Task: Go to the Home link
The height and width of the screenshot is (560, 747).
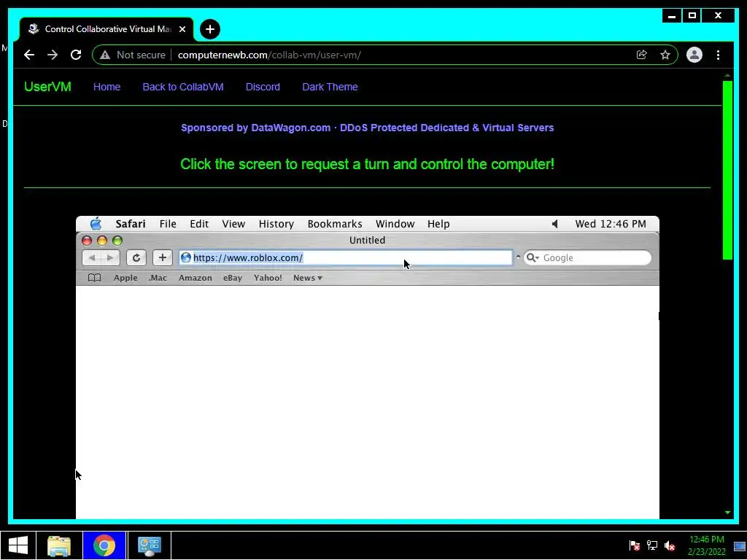Action: 107,87
